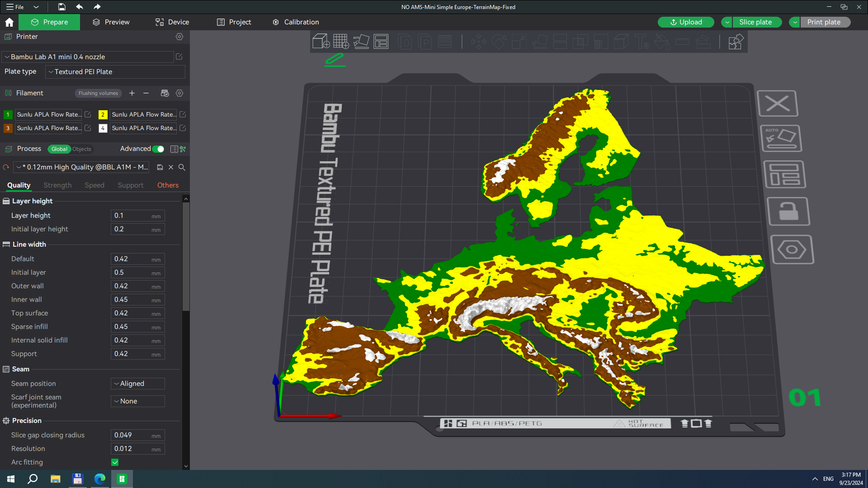Click the Upload button

coord(686,22)
